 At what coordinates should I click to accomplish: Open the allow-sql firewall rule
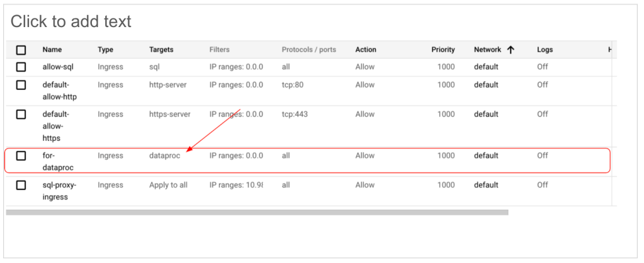[57, 67]
